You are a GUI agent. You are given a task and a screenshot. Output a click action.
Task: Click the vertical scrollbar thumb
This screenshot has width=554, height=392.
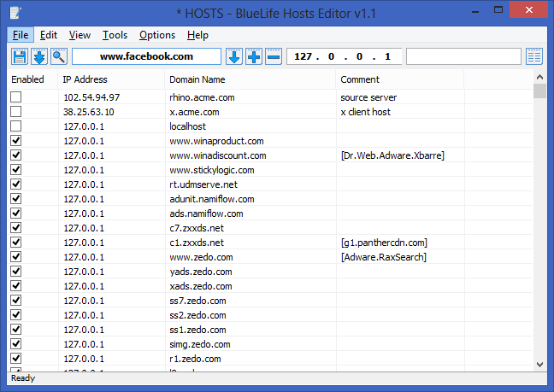539,92
